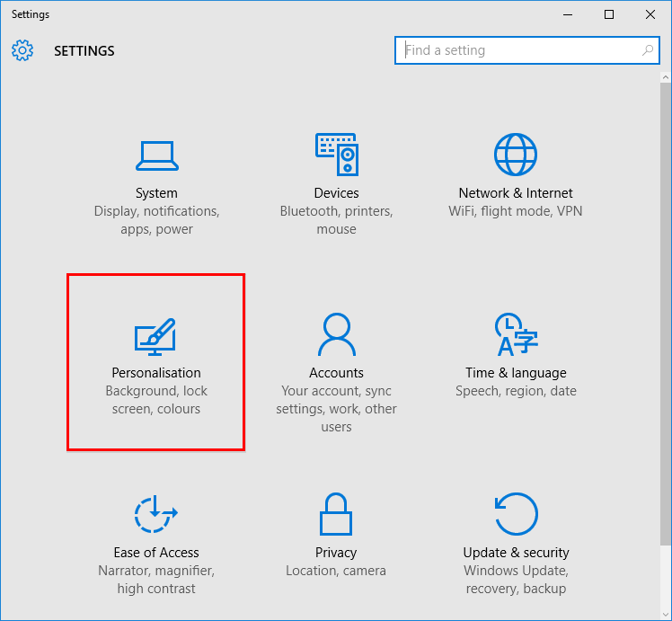Focus the Find a setting field
Image resolution: width=672 pixels, height=621 pixels.
pos(526,50)
